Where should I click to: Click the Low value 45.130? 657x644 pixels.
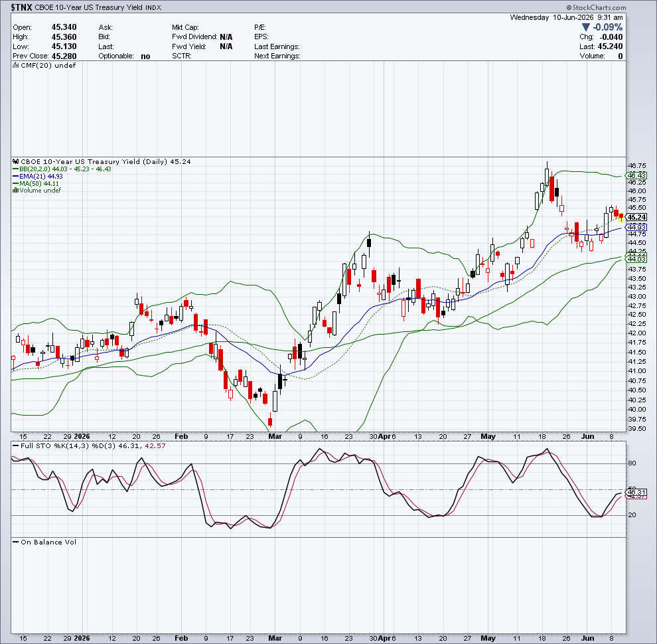(x=64, y=46)
